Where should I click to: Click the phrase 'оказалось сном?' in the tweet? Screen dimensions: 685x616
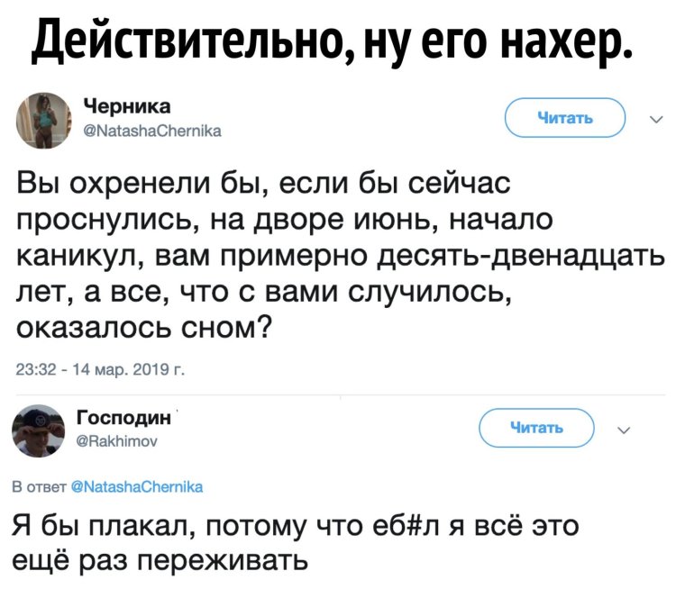click(146, 325)
